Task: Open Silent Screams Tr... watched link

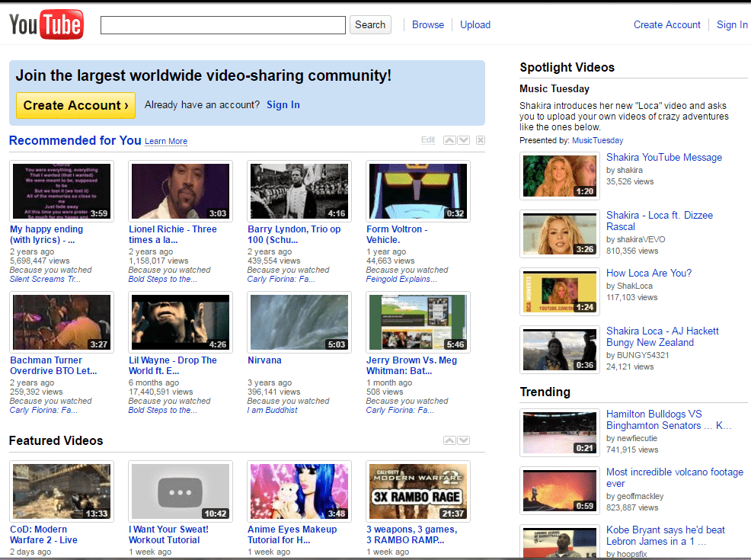Action: (x=45, y=280)
